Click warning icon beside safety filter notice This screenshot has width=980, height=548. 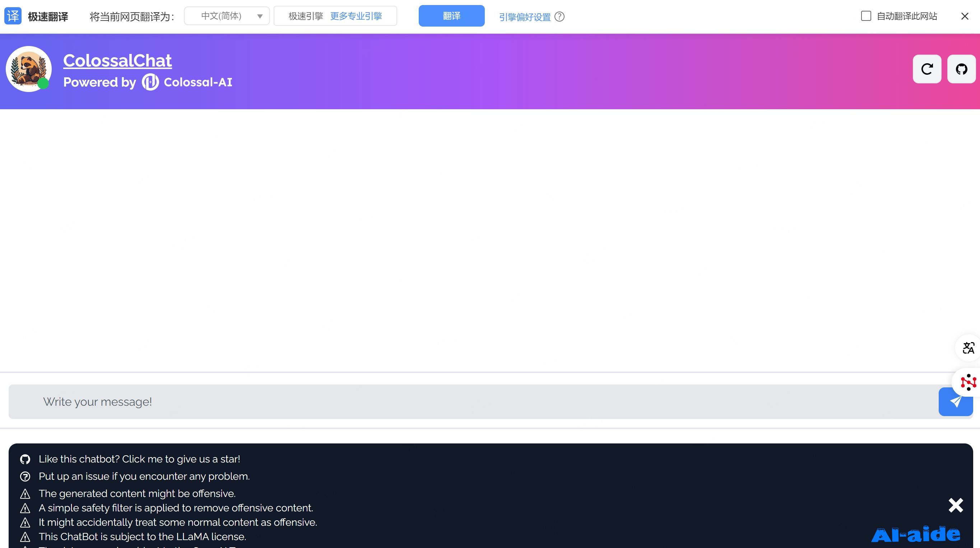point(25,508)
